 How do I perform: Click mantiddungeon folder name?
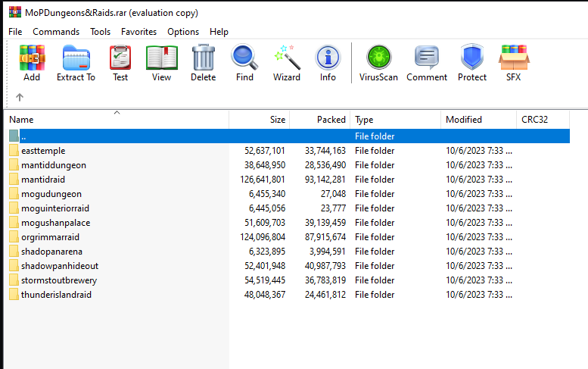coord(54,165)
